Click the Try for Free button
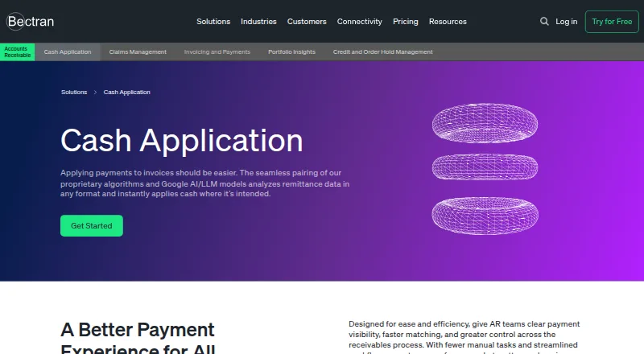The width and height of the screenshot is (644, 354). (612, 22)
